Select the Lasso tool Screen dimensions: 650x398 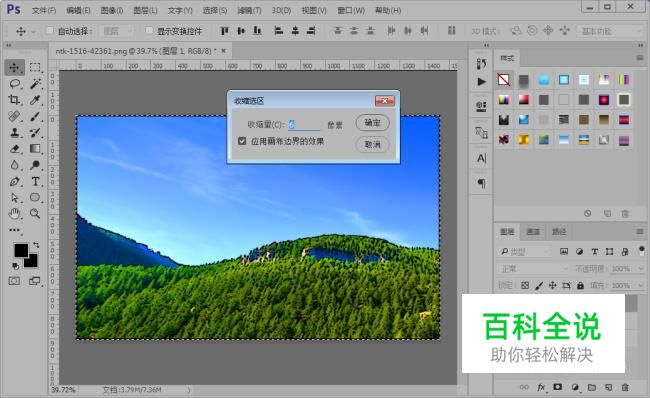pyautogui.click(x=15, y=84)
